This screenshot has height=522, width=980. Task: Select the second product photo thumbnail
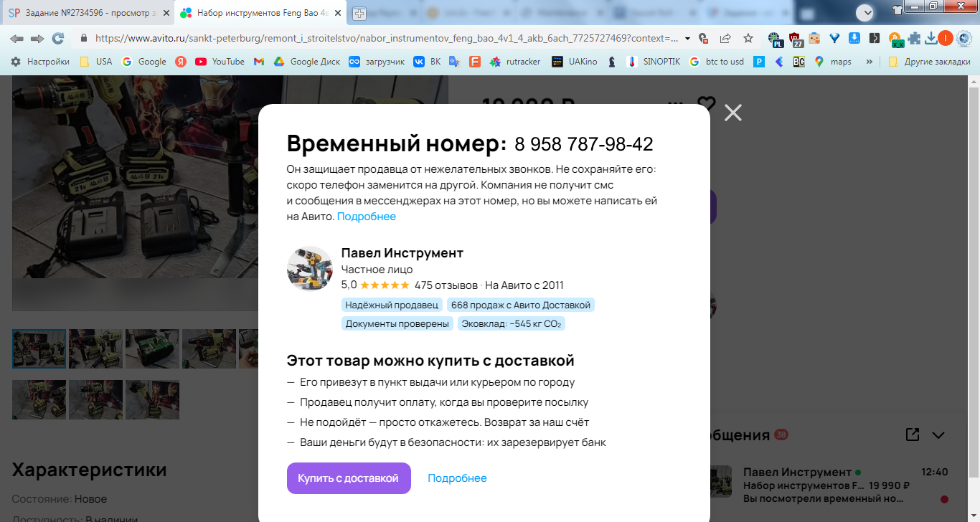click(x=95, y=348)
